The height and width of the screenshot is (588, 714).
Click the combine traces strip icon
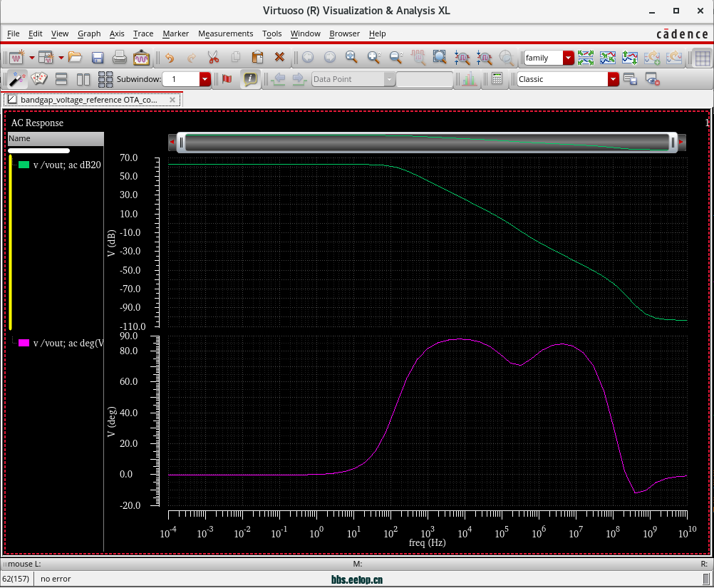click(x=608, y=58)
